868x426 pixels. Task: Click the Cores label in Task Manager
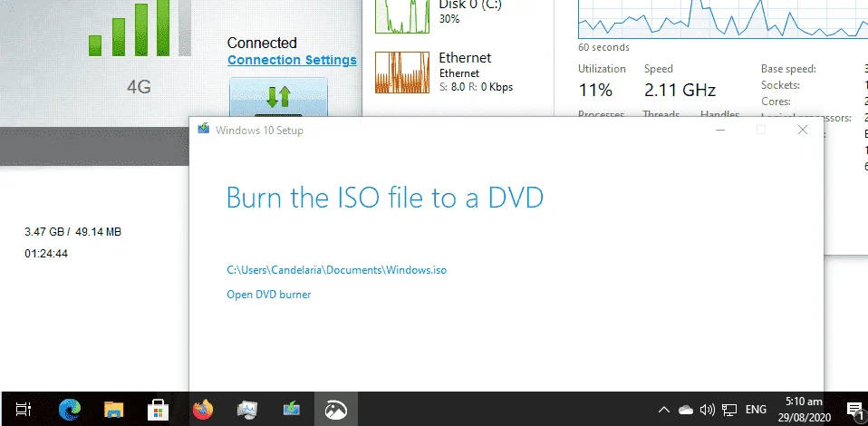point(776,102)
